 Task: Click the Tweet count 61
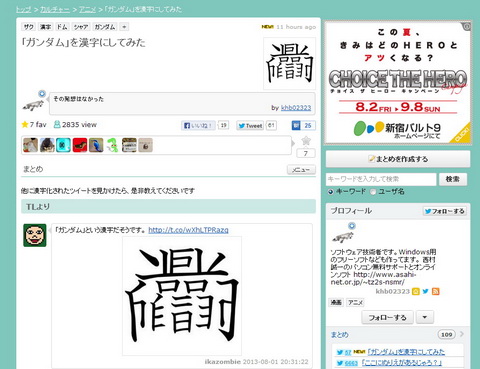click(x=271, y=125)
